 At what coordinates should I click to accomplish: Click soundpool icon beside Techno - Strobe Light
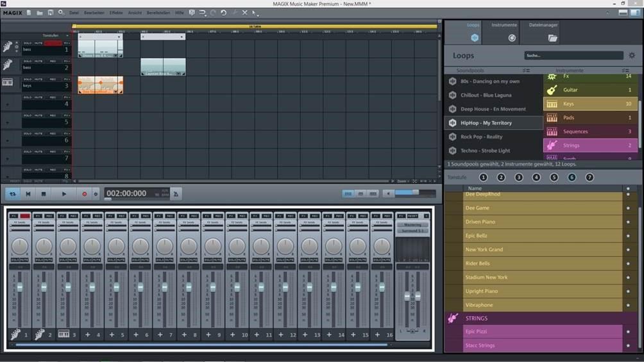pyautogui.click(x=452, y=151)
